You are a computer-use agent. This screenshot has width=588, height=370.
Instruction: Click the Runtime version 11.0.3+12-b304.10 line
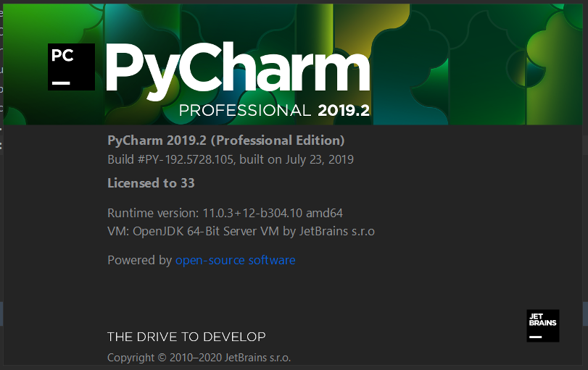coord(225,213)
